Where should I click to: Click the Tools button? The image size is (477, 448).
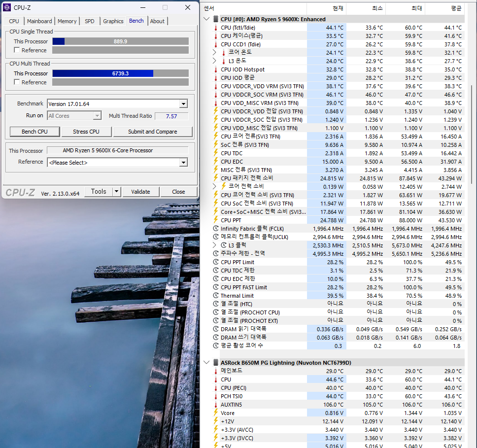coord(99,192)
